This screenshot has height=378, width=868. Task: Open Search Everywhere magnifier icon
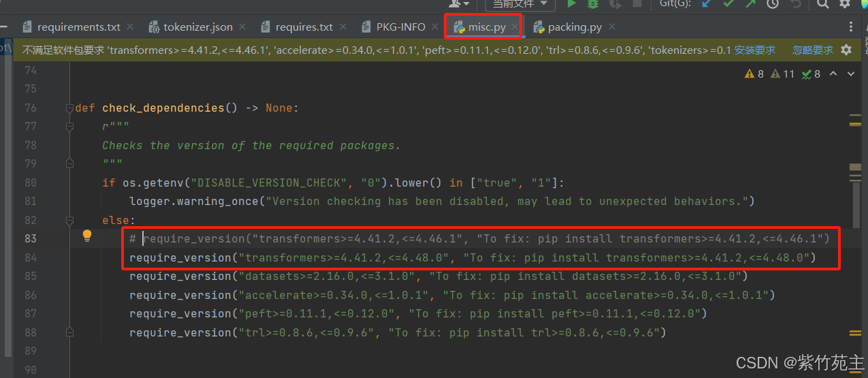823,3
